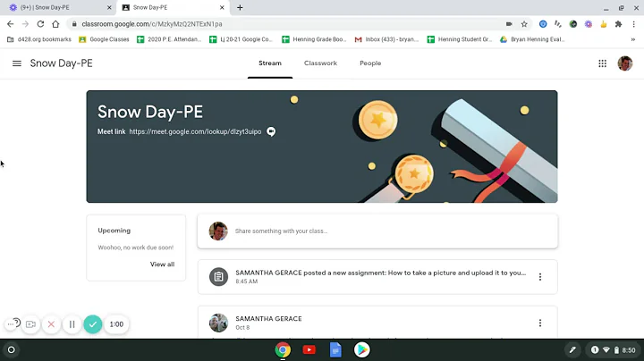The height and width of the screenshot is (361, 644).
Task: Copy the Meet link with the Hangouts icon
Action: tap(271, 131)
